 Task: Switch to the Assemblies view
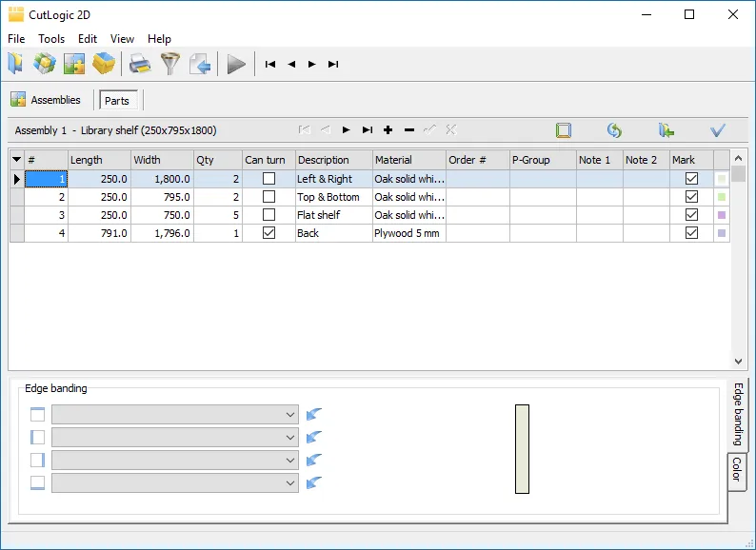click(x=46, y=100)
